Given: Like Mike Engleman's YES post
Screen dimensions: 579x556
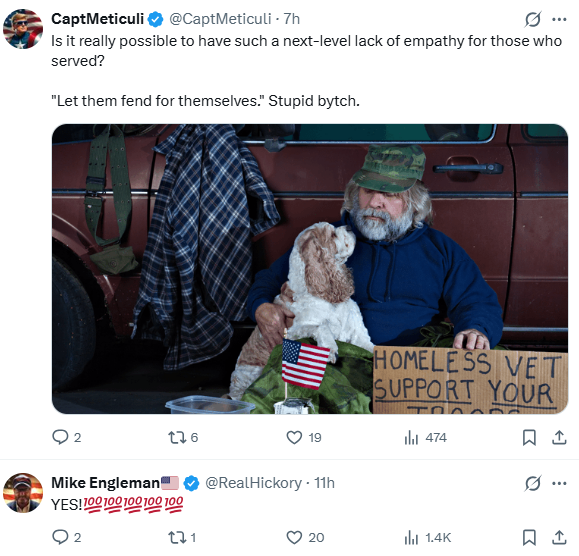Looking at the screenshot, I should pyautogui.click(x=305, y=538).
